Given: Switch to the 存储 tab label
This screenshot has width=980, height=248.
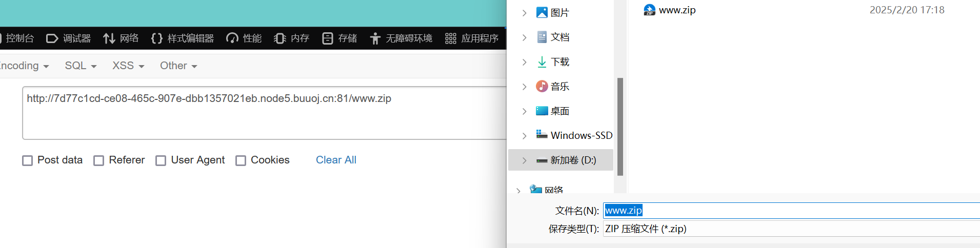Looking at the screenshot, I should (x=348, y=38).
